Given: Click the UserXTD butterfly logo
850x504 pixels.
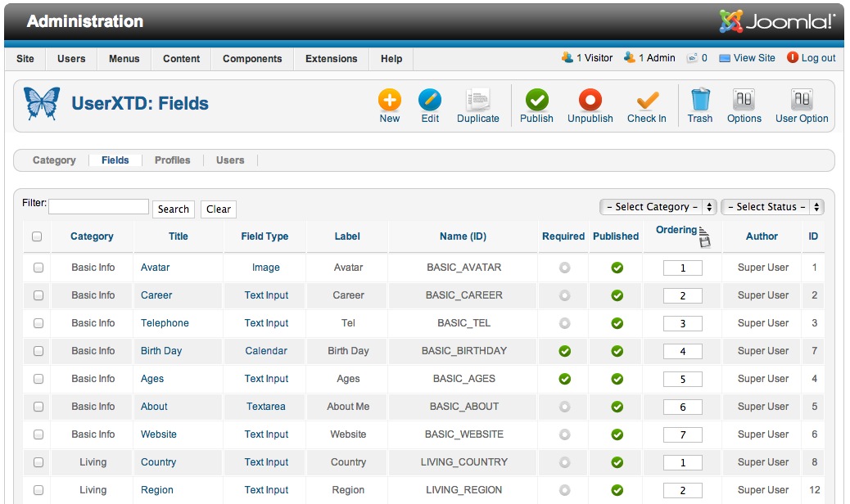Looking at the screenshot, I should click(x=42, y=103).
